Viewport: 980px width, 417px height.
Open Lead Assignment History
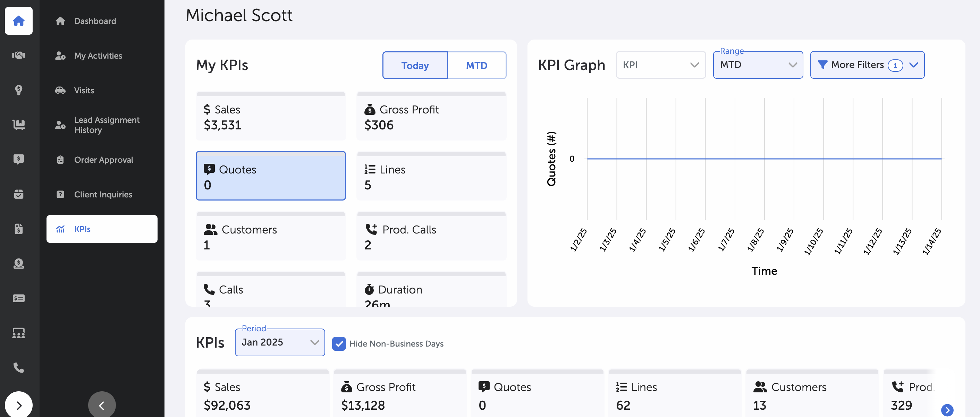coord(102,125)
